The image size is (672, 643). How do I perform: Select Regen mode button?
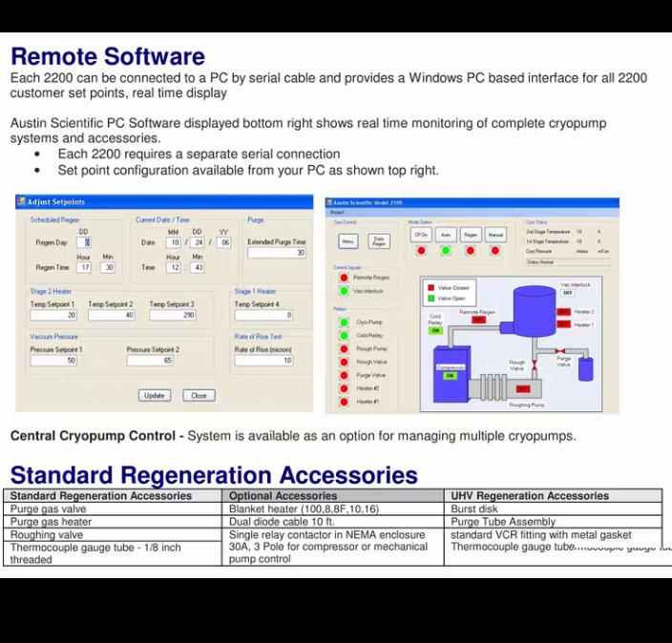(x=471, y=235)
